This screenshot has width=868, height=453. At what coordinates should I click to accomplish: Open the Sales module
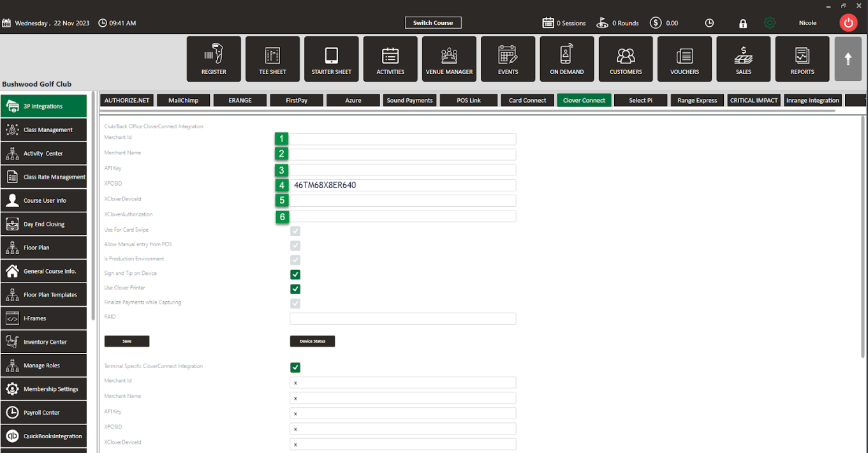pos(744,59)
